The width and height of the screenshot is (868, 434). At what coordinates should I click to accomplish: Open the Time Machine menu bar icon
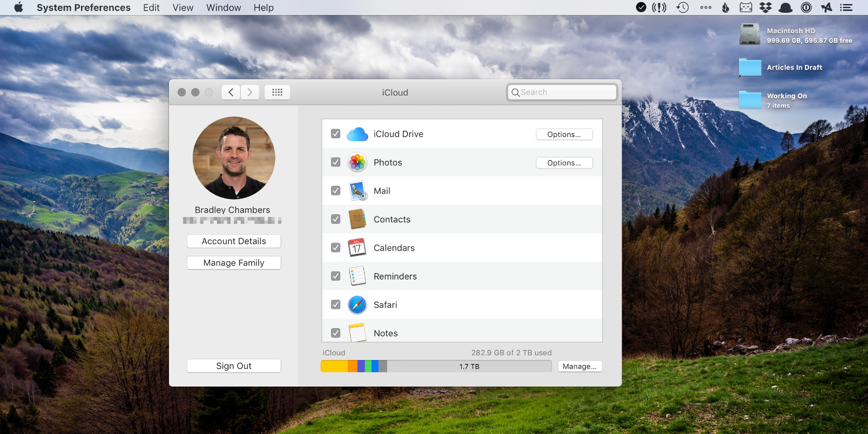683,8
